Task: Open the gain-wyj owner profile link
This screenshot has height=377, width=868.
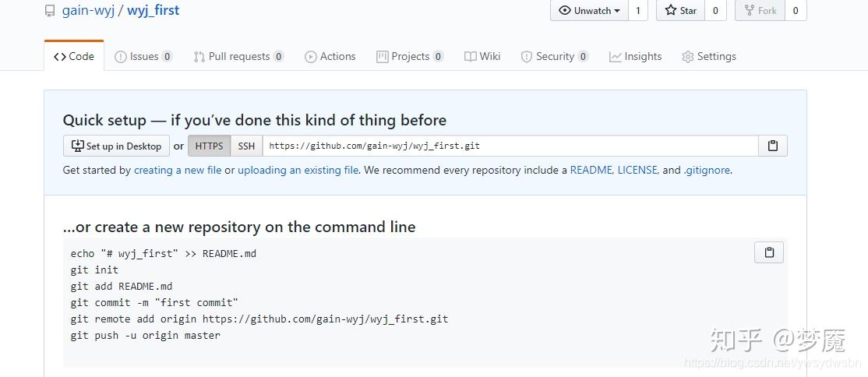Action: point(88,11)
